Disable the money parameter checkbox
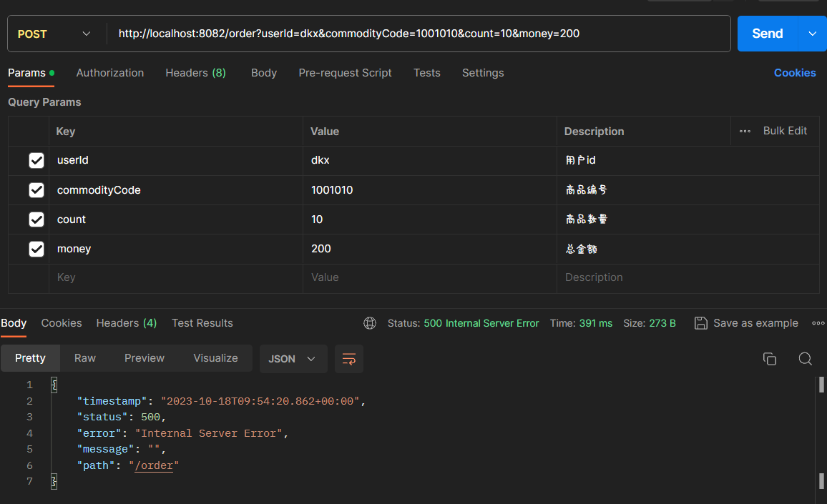The height and width of the screenshot is (504, 827). pos(36,249)
